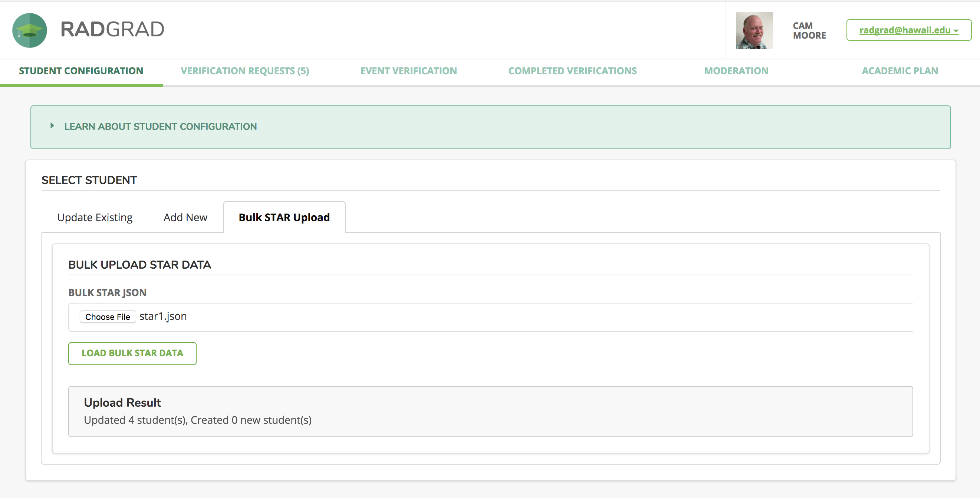
Task: Select the Add New tab
Action: click(x=185, y=217)
